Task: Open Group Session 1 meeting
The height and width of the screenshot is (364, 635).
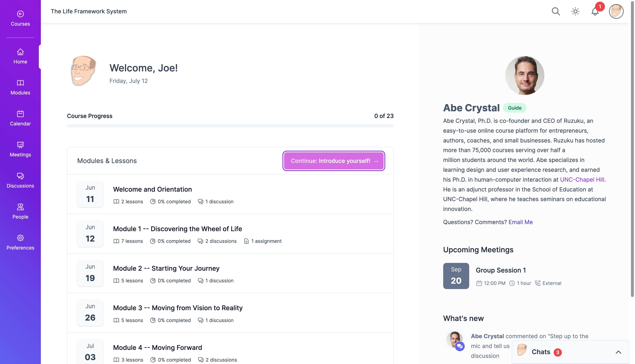Action: click(x=500, y=270)
